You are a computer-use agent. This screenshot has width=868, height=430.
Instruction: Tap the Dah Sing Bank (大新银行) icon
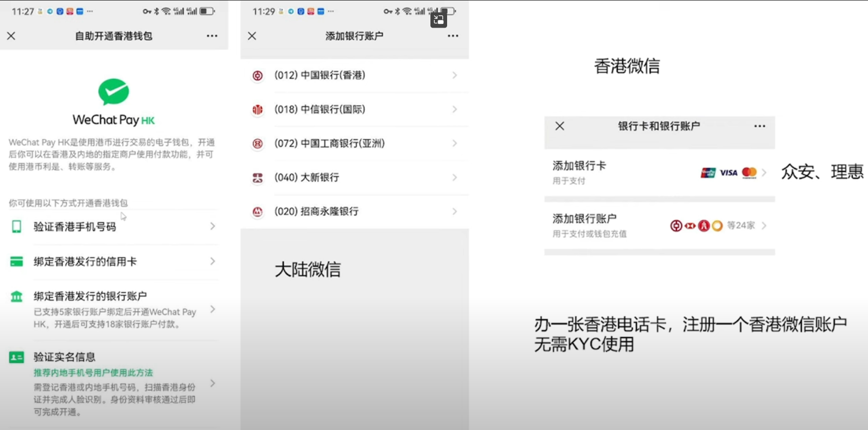(x=257, y=178)
